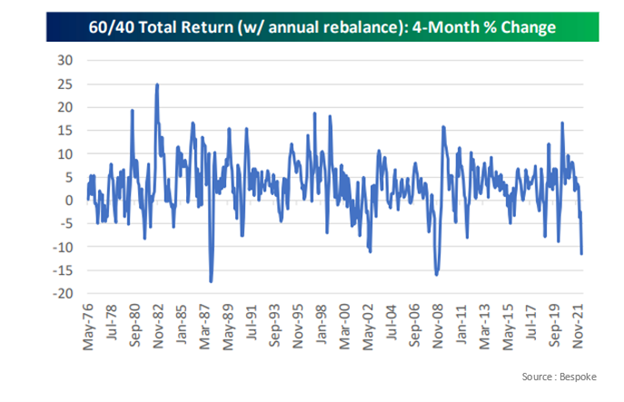Click the 2008-09 trough on the line
This screenshot has width=624, height=402.
pos(437,275)
